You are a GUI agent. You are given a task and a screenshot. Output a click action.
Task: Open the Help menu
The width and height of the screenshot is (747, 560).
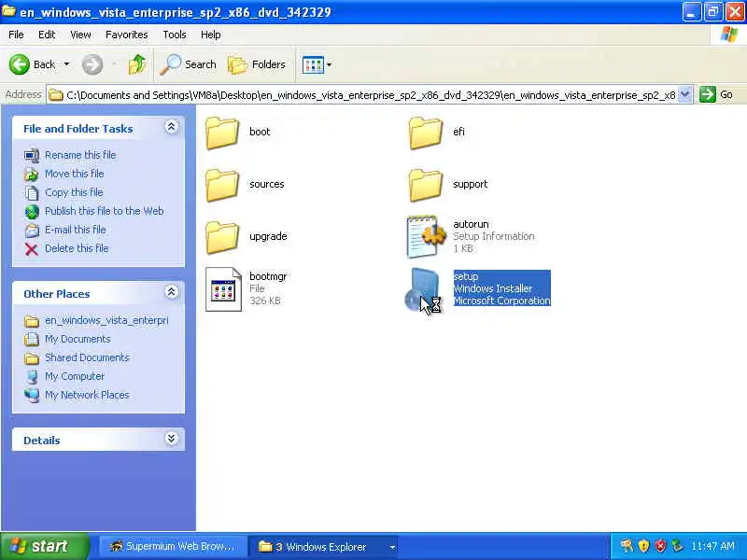click(x=211, y=35)
